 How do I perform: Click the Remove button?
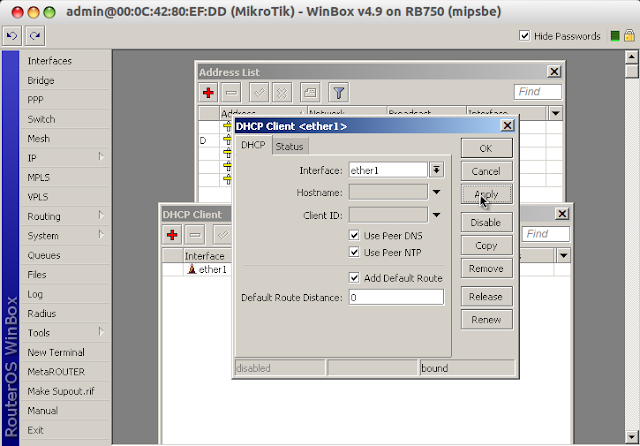point(487,268)
